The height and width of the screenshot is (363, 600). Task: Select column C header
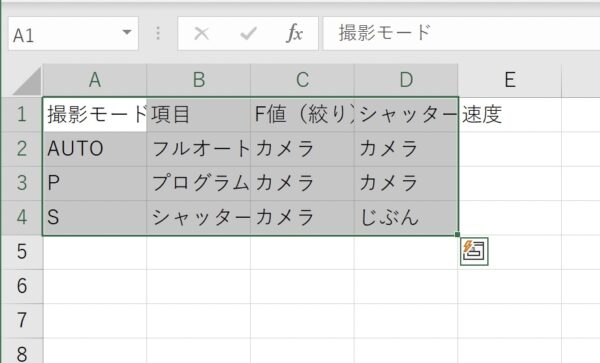(302, 80)
